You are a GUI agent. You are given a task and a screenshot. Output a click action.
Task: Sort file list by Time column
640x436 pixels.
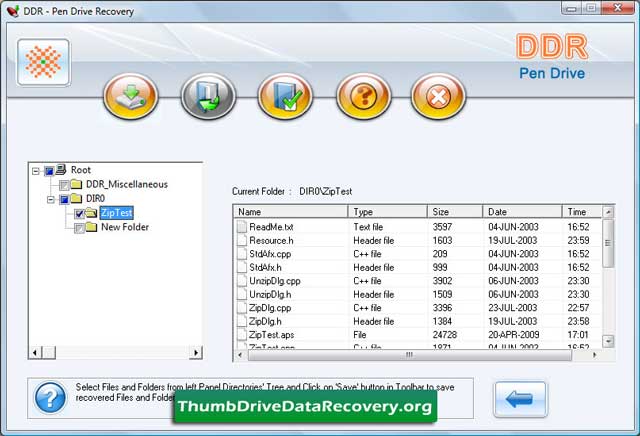[x=582, y=211]
